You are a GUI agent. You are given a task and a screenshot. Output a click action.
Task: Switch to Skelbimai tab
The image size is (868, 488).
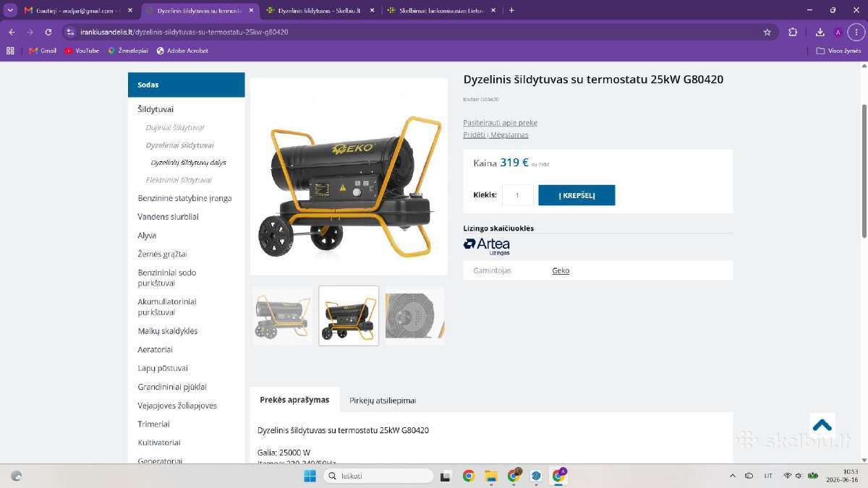(441, 10)
